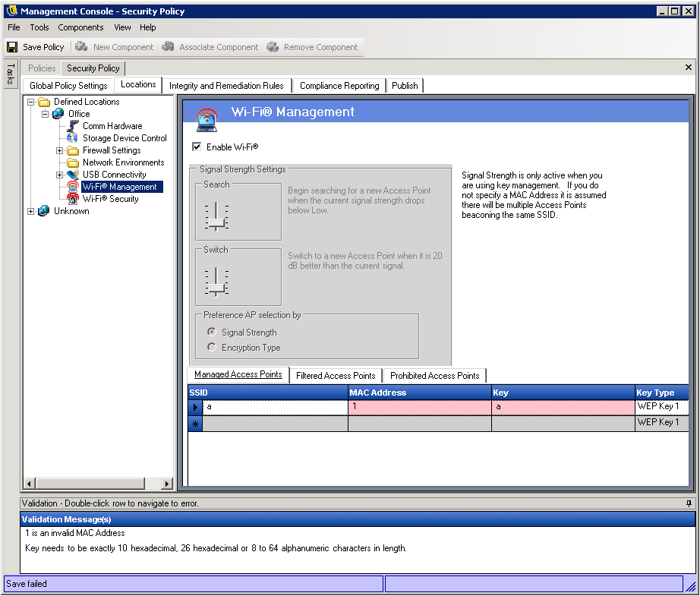The height and width of the screenshot is (596, 700).
Task: Select Wi-Fi Security tree item text
Action: (x=111, y=199)
